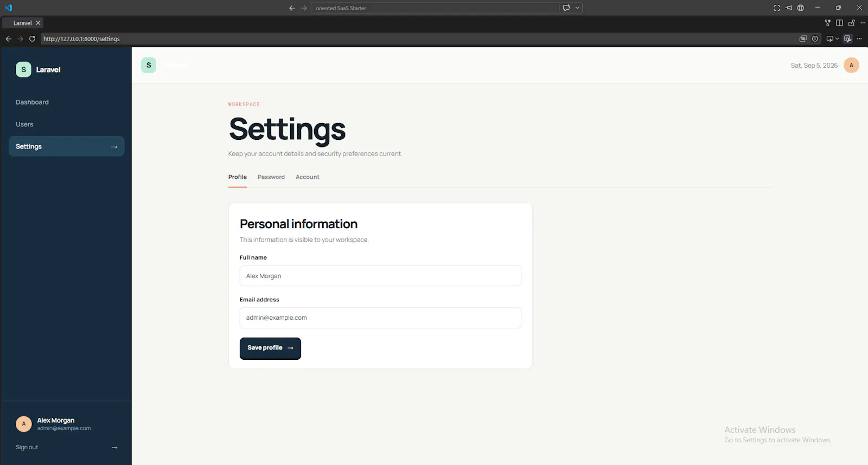Click the Full name field with Alex Morgan
868x465 pixels.
[380, 276]
